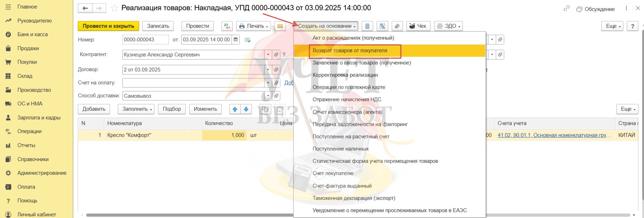Click the Провести button
Viewport: 644px width, 218px height.
tap(198, 26)
